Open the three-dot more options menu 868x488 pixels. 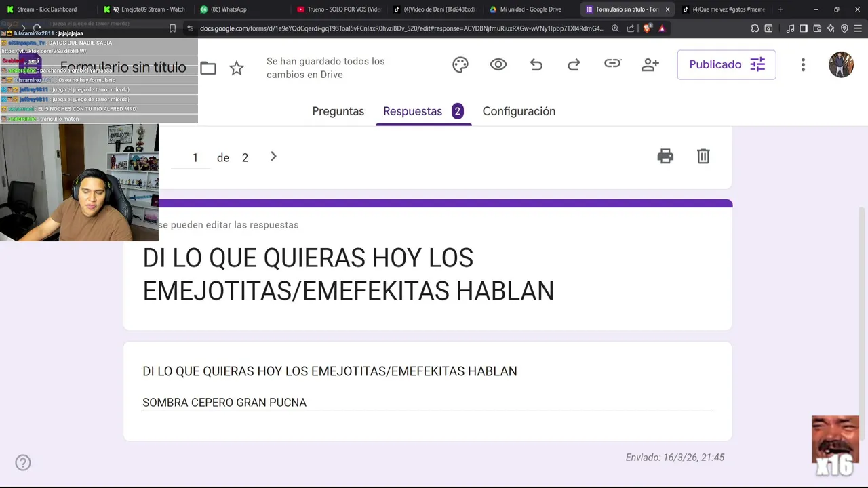pos(803,64)
